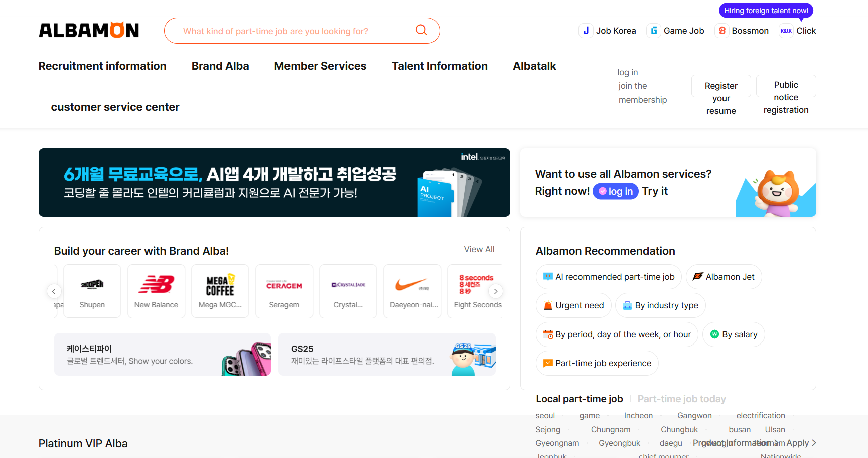Browse jobs By salary
This screenshot has height=458, width=868.
[x=734, y=334]
